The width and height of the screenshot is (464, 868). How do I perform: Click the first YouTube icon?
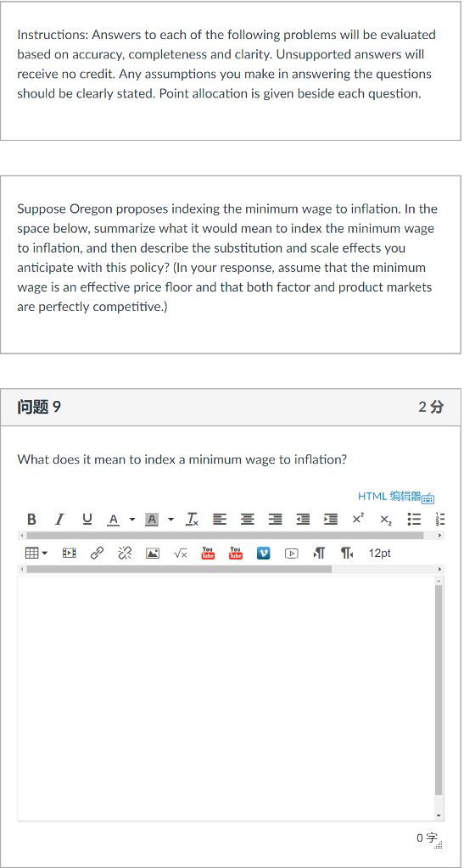[208, 553]
